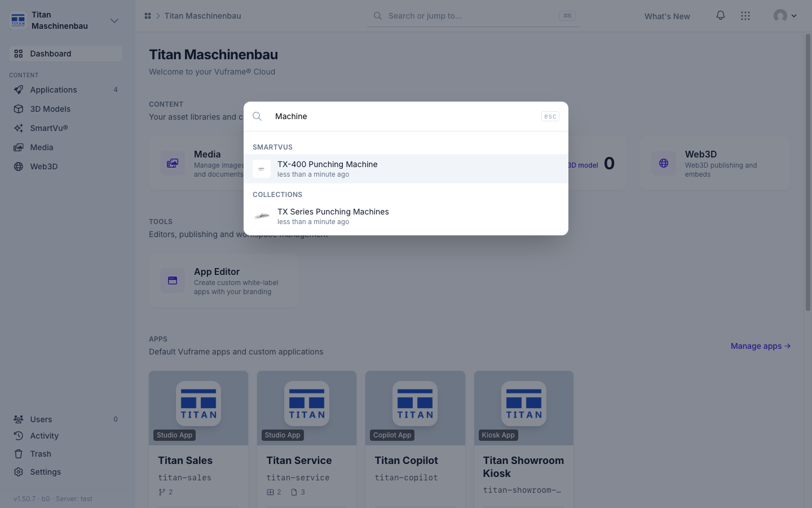812x508 pixels.
Task: Click the esc key badge to close search
Action: [x=550, y=116]
